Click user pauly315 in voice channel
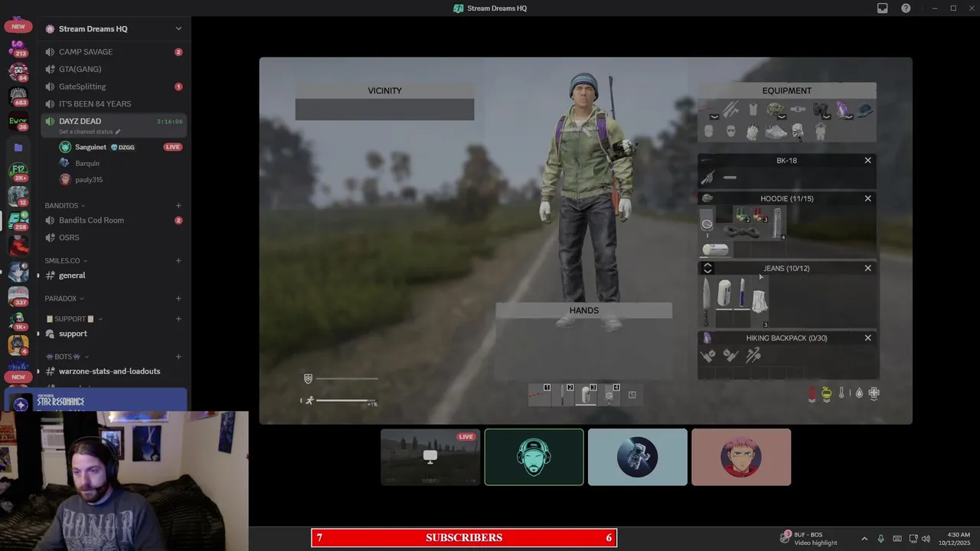Viewport: 980px width, 551px height. [121, 180]
